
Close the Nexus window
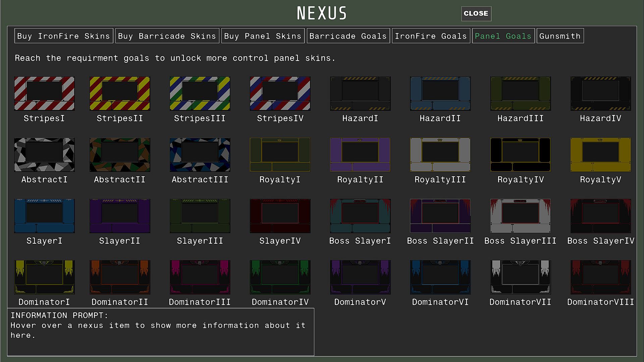pyautogui.click(x=476, y=14)
